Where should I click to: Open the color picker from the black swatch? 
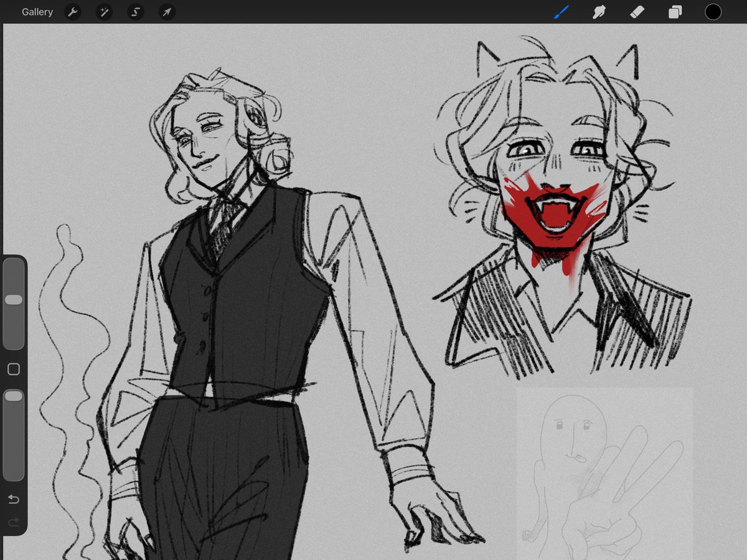713,12
